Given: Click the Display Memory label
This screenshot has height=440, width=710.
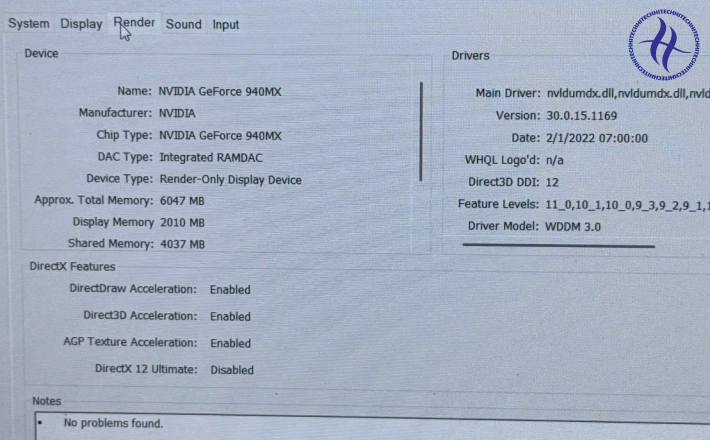Looking at the screenshot, I should [x=113, y=222].
